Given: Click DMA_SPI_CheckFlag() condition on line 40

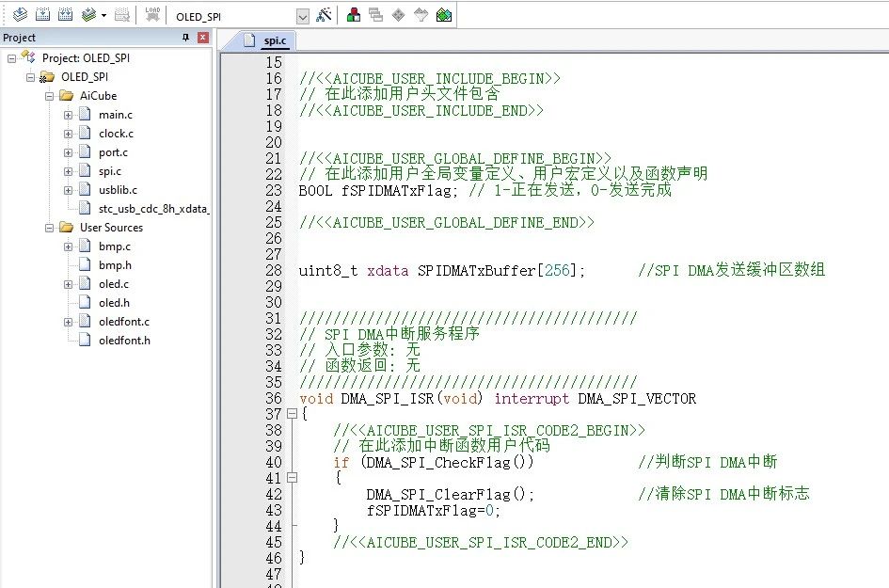Looking at the screenshot, I should point(450,462).
